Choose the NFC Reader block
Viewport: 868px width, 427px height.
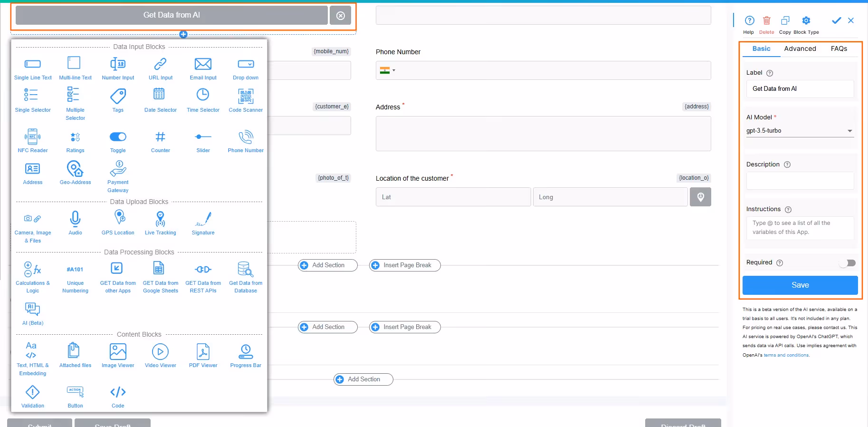pyautogui.click(x=33, y=141)
